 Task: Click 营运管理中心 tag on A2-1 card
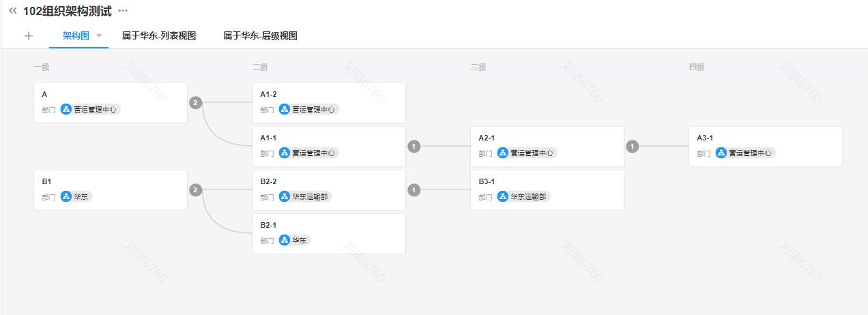tap(532, 153)
